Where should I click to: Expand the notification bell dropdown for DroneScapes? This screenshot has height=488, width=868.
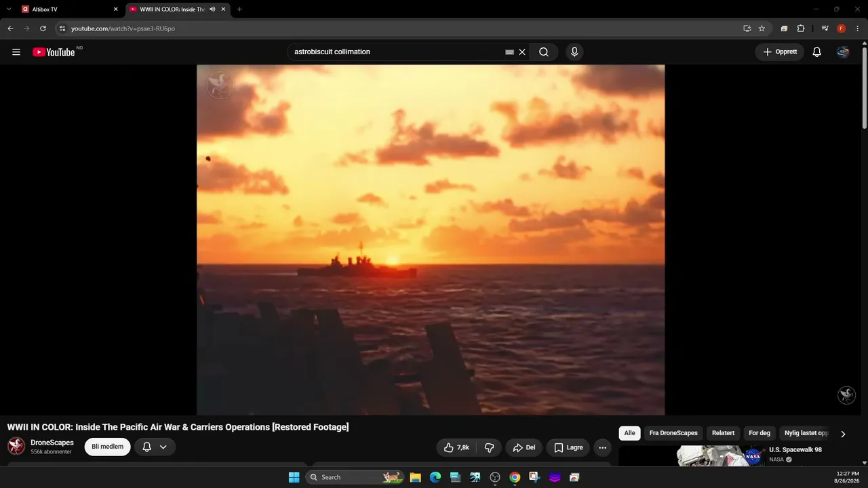(163, 447)
